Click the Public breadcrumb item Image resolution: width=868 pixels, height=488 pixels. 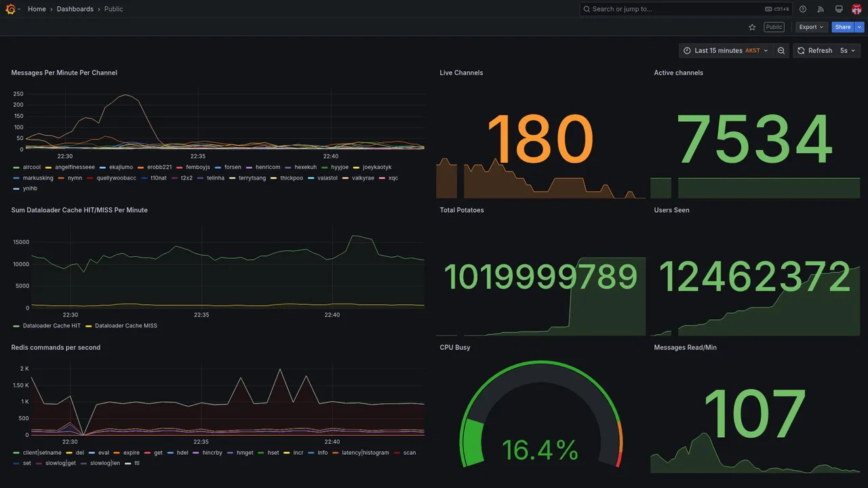[x=114, y=9]
